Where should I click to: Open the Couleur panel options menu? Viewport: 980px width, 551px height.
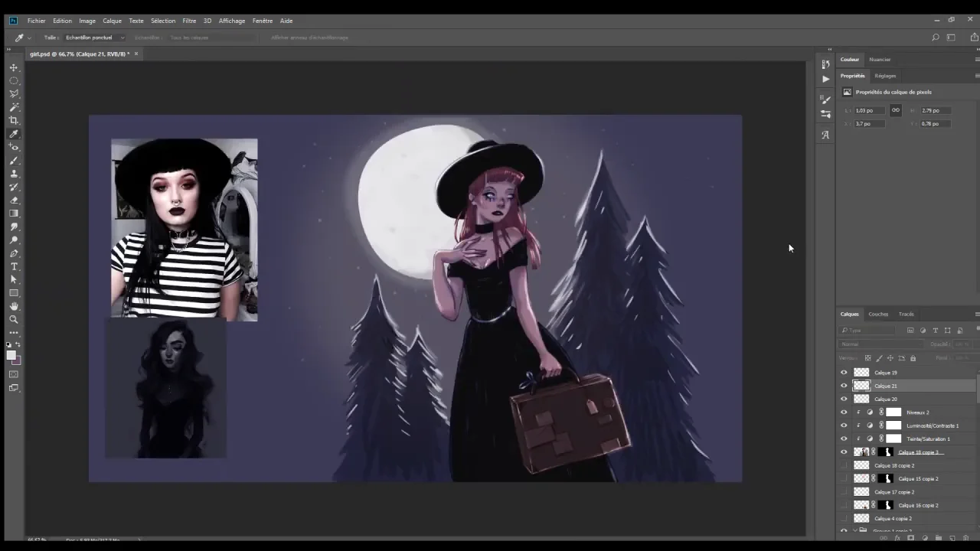(x=977, y=60)
